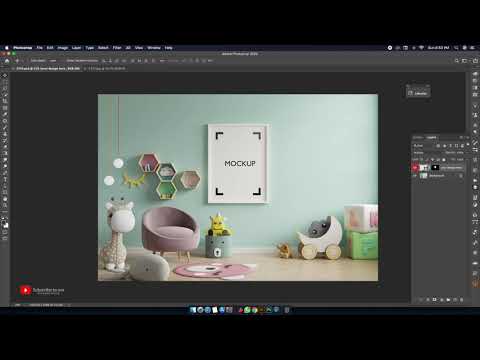
Task: Select the Zoom tool
Action: [5, 205]
